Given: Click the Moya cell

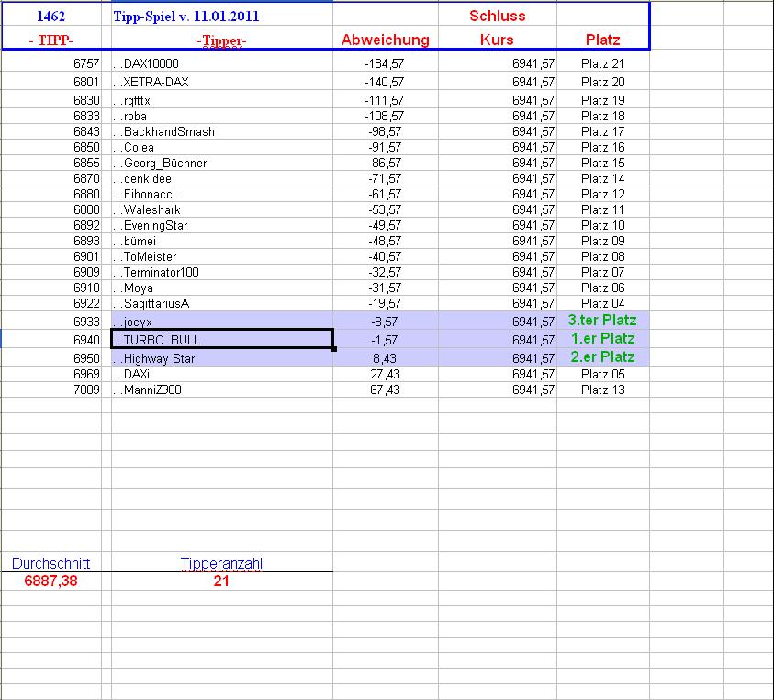Looking at the screenshot, I should (x=222, y=288).
